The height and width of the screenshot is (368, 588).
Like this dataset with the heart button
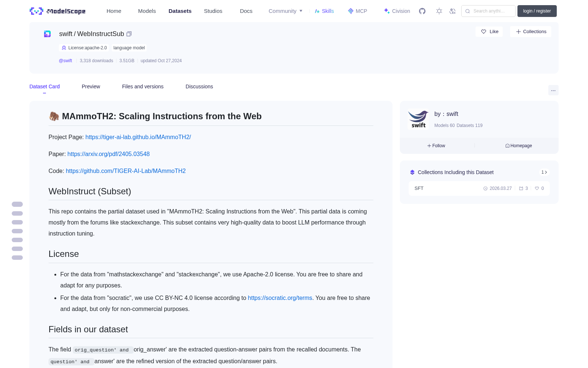tap(489, 32)
